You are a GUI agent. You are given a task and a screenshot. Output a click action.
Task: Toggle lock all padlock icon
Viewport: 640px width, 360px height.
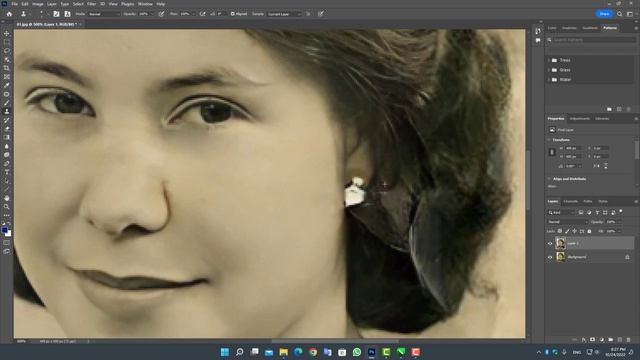click(x=589, y=231)
